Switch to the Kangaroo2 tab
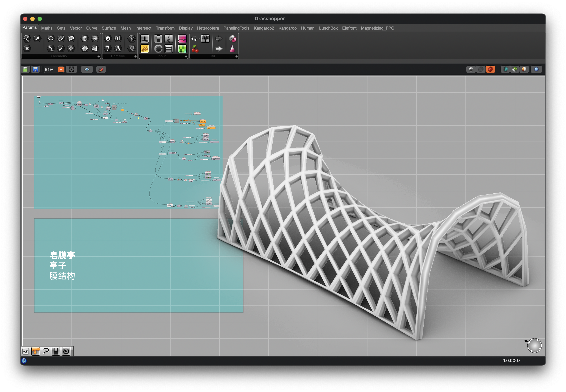The height and width of the screenshot is (392, 566). click(264, 28)
